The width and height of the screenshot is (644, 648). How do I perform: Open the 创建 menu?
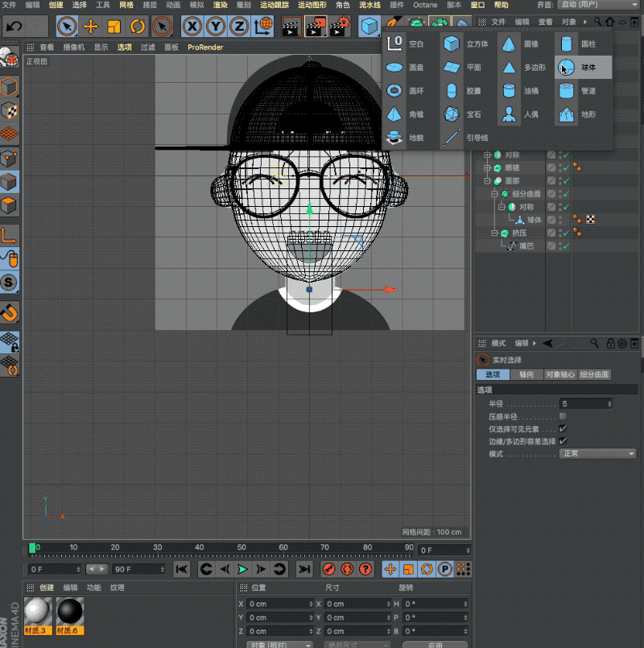pyautogui.click(x=56, y=5)
